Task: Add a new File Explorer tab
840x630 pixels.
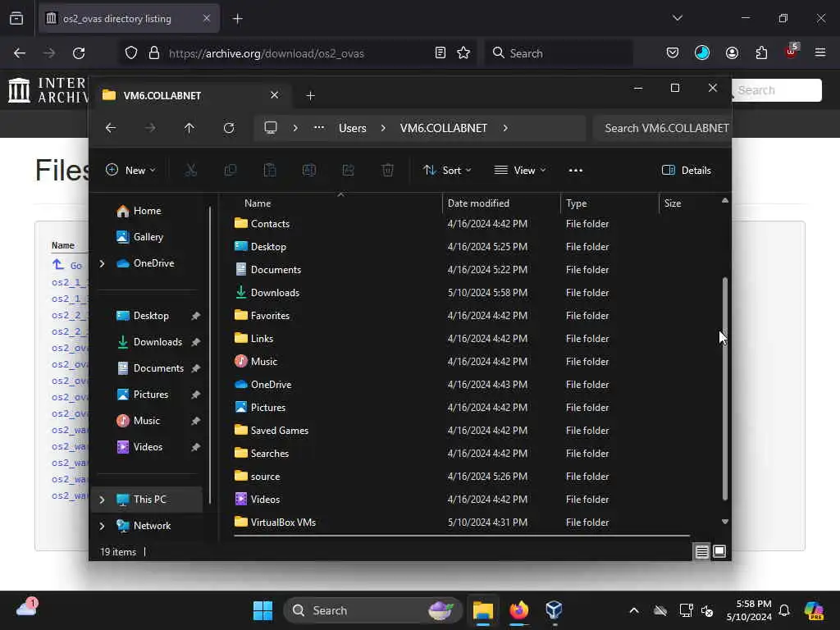Action: click(x=310, y=95)
